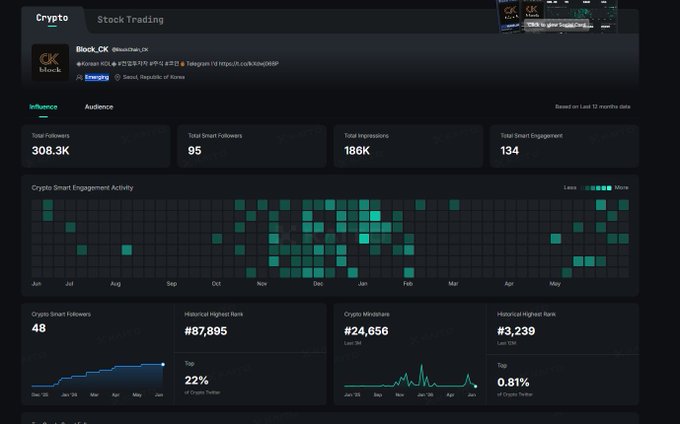
Task: Click the Korean KOL bio text
Action: pyautogui.click(x=94, y=64)
